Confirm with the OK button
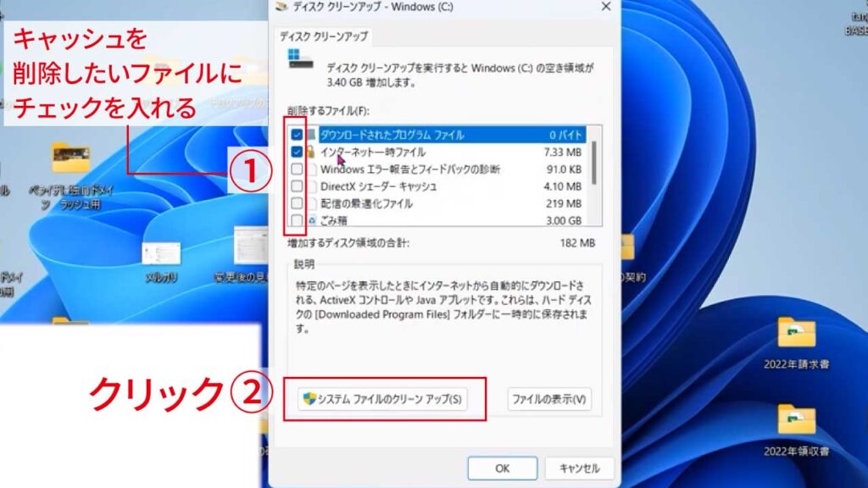Viewport: 868px width, 488px height. coord(502,469)
